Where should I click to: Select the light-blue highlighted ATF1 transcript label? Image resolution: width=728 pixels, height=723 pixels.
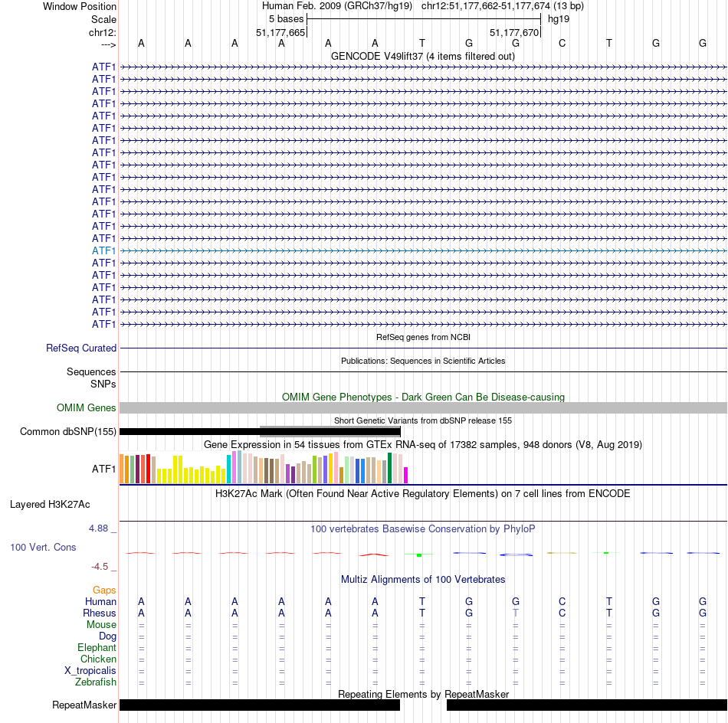click(103, 250)
